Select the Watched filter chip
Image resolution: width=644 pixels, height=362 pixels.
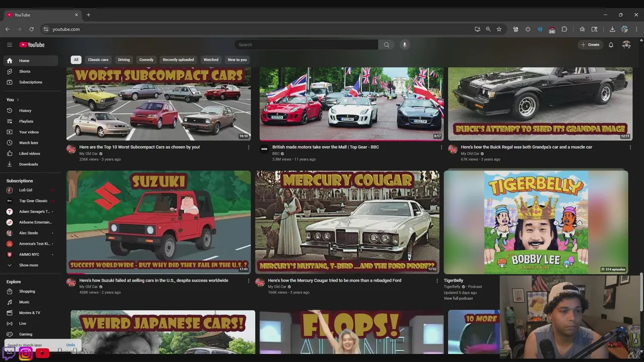click(211, 60)
